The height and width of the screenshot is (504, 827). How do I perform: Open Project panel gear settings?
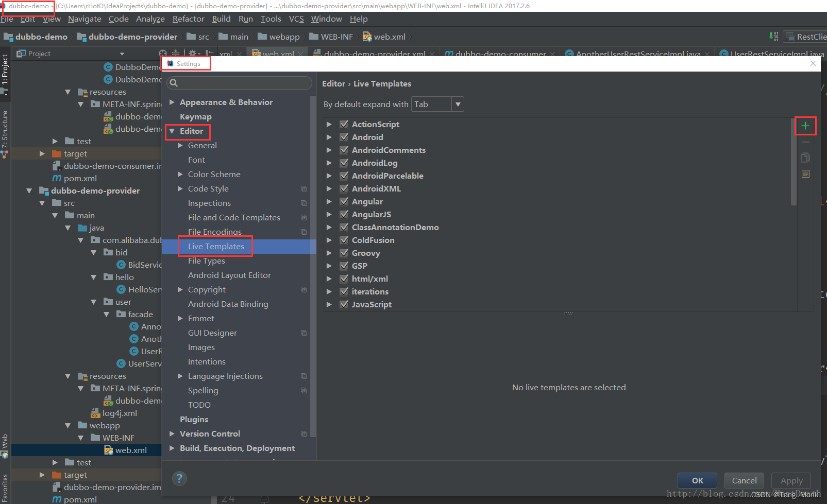(192, 53)
